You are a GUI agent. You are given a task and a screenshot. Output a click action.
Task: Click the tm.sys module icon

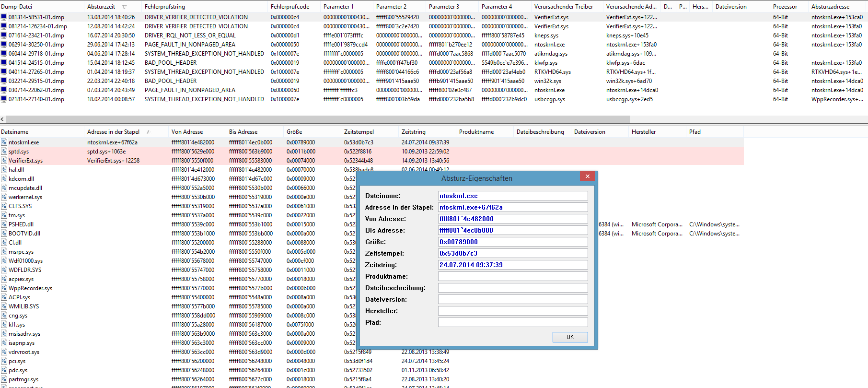pyautogui.click(x=4, y=215)
